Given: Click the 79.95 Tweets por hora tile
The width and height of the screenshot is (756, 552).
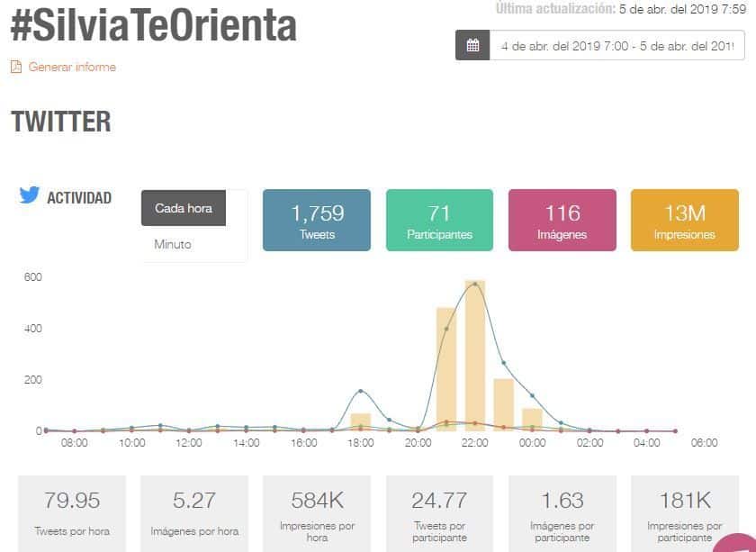Looking at the screenshot, I should click(72, 513).
